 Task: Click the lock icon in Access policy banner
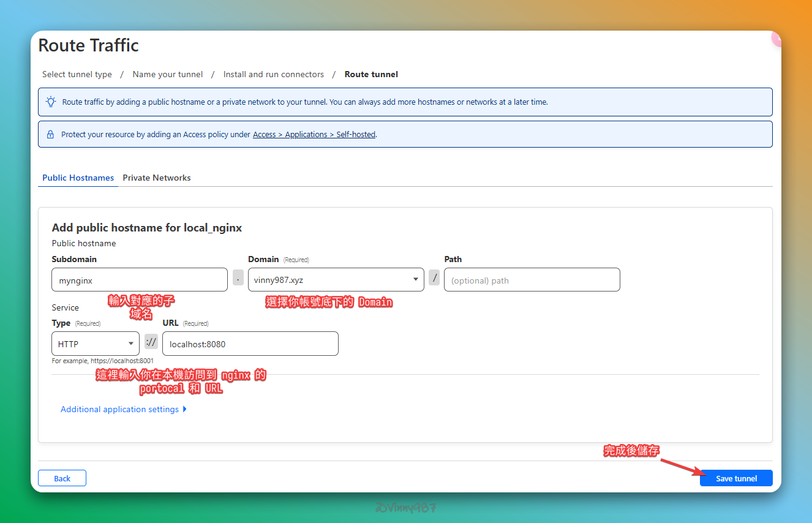(51, 135)
